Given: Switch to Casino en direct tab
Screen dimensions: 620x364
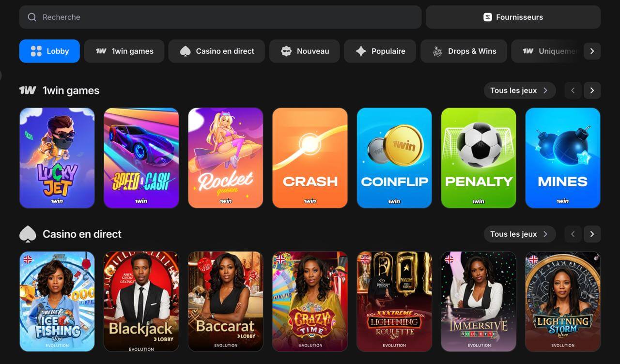Looking at the screenshot, I should (x=217, y=51).
